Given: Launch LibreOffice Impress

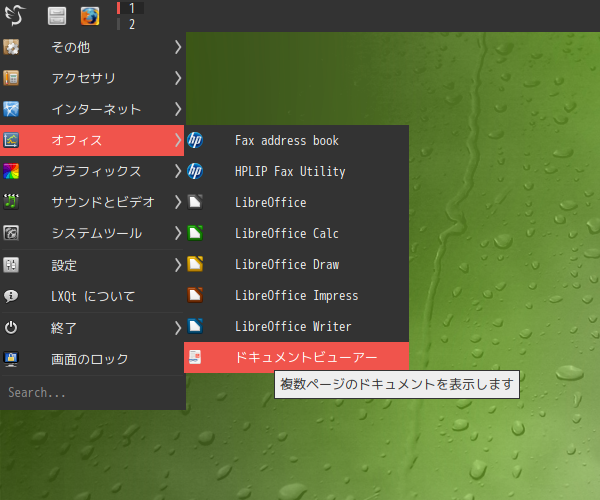Looking at the screenshot, I should [297, 295].
